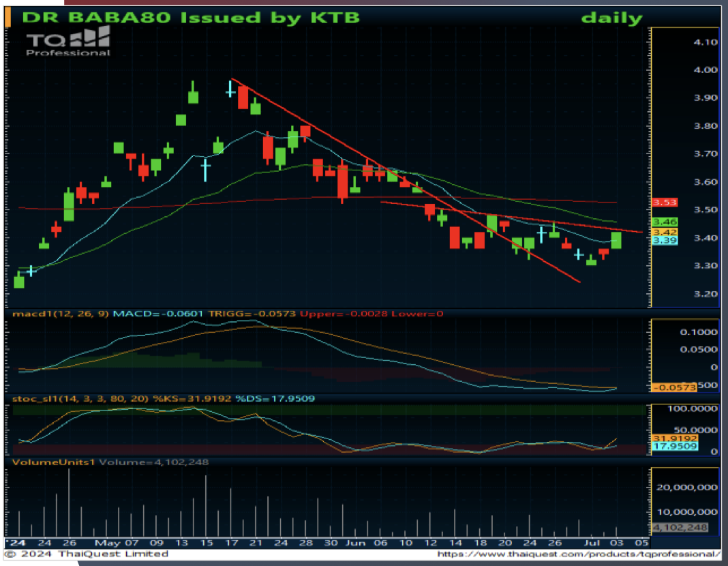
Task: Click the '28' date label on the axis
Action: point(305,543)
